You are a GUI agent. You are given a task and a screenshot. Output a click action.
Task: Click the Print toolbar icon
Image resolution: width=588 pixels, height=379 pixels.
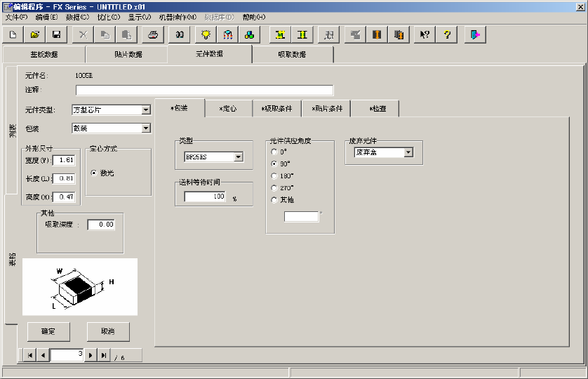(x=154, y=34)
